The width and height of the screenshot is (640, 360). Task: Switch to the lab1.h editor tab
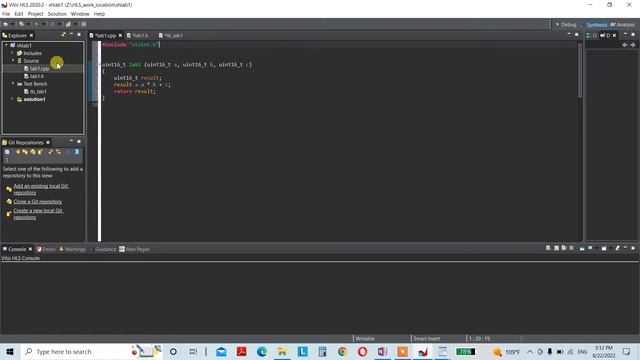point(138,36)
